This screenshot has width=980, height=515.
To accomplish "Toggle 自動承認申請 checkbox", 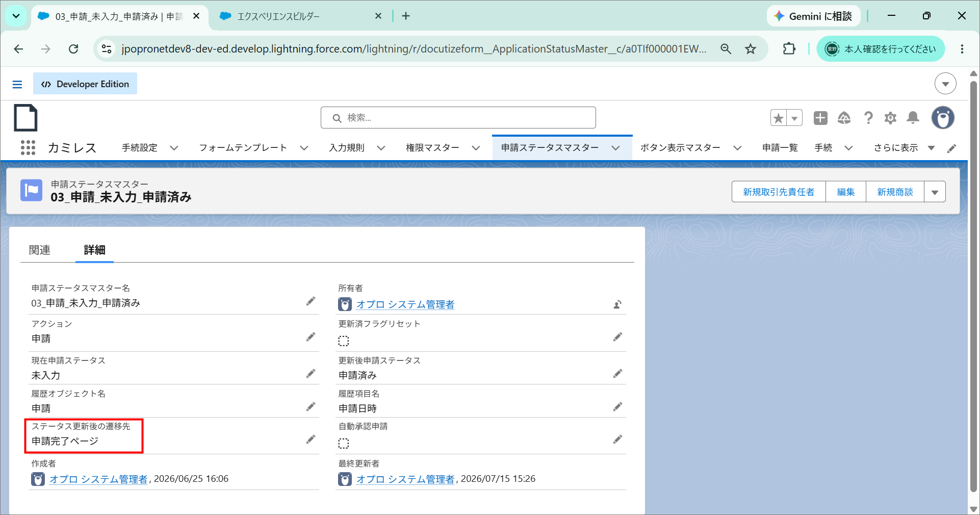I will (344, 443).
